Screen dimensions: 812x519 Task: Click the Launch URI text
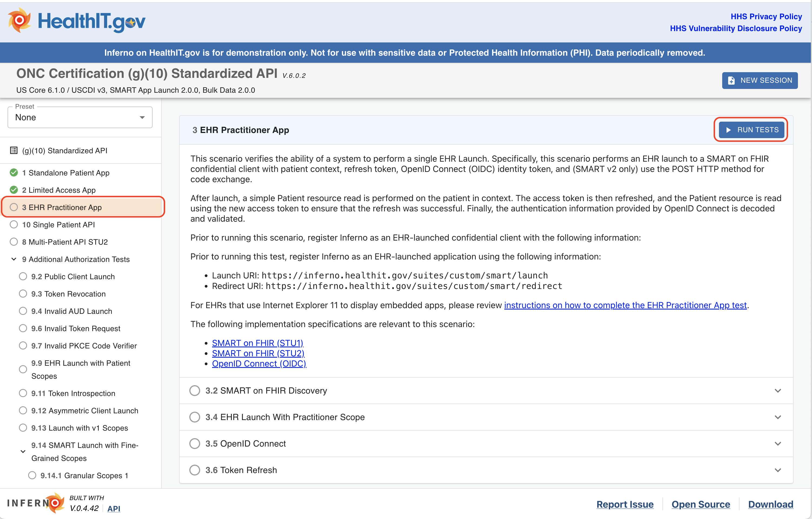click(380, 275)
